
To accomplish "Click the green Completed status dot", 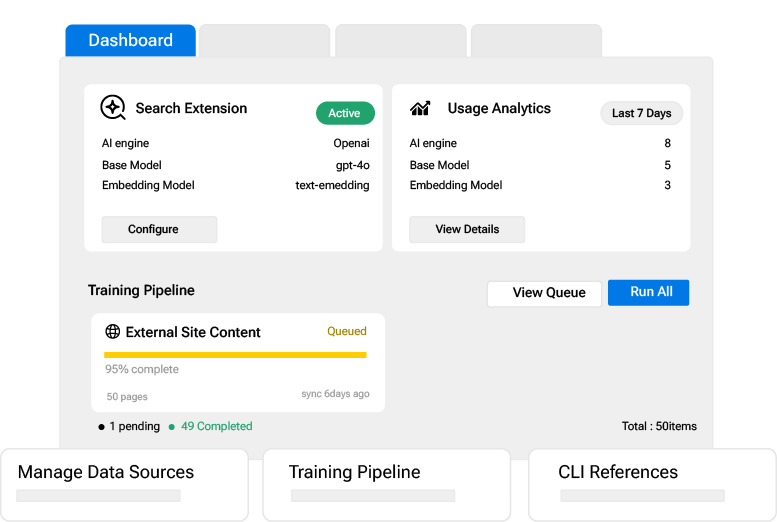I will click(171, 427).
